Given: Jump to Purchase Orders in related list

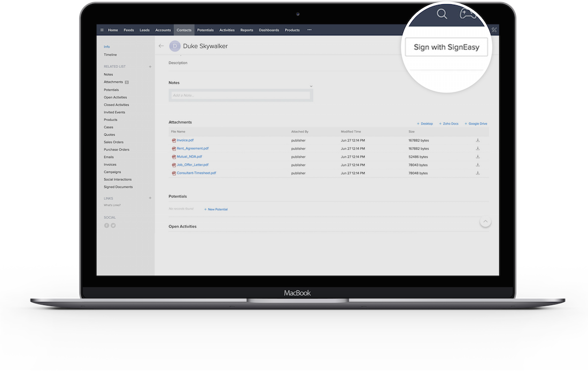Looking at the screenshot, I should (x=117, y=150).
